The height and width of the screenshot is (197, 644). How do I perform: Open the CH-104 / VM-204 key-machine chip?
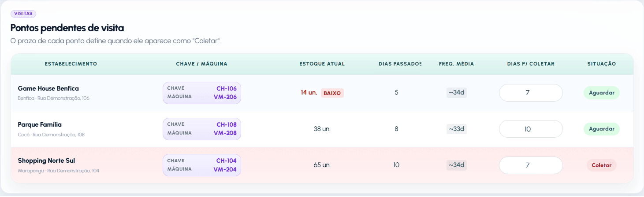coord(202,165)
